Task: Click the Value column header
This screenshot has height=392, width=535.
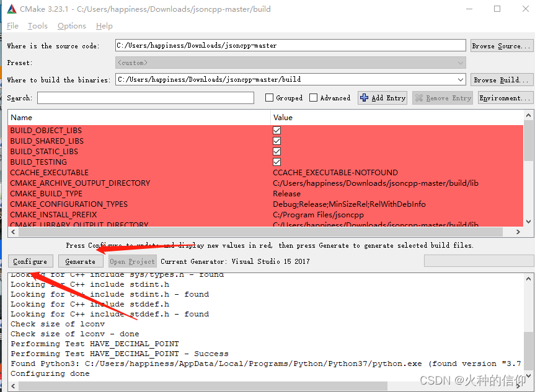Action: point(397,117)
